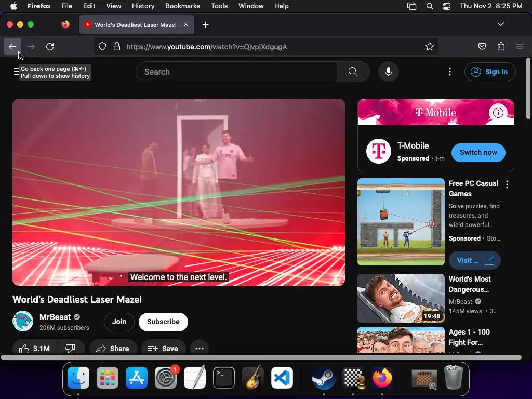Click the forward navigation arrow
The height and width of the screenshot is (399, 532).
(31, 46)
